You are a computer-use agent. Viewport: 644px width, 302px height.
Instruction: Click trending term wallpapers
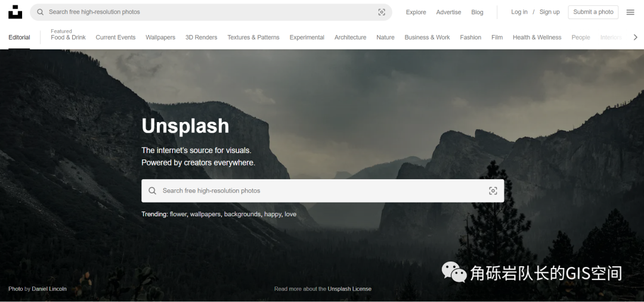pos(205,214)
